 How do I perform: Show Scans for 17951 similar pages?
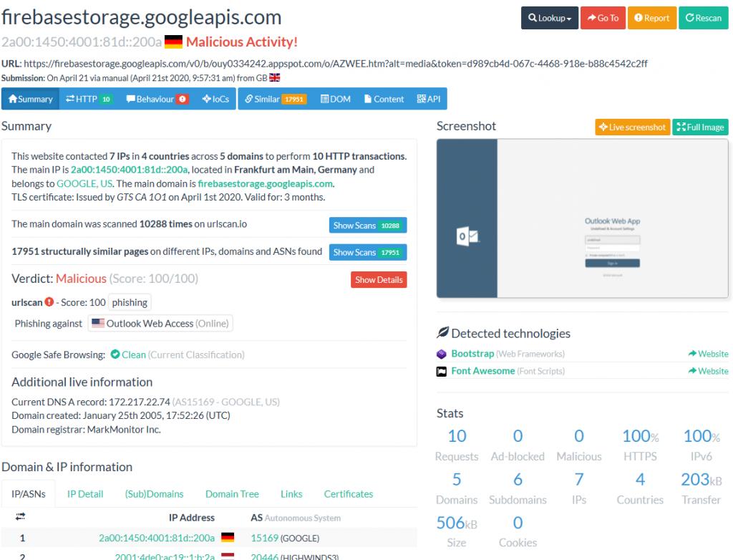tap(367, 252)
